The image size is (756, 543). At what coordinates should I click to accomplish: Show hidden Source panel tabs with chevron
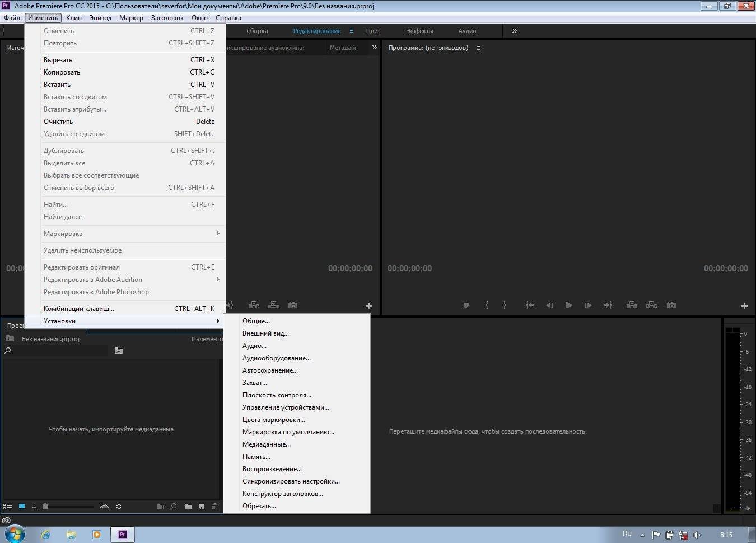[375, 48]
